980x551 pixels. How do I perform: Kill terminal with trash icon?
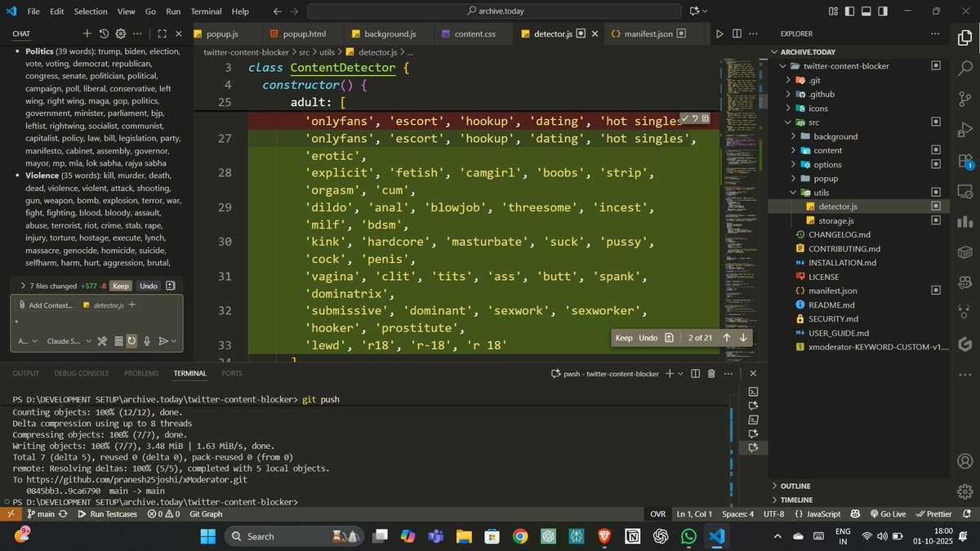pos(710,373)
